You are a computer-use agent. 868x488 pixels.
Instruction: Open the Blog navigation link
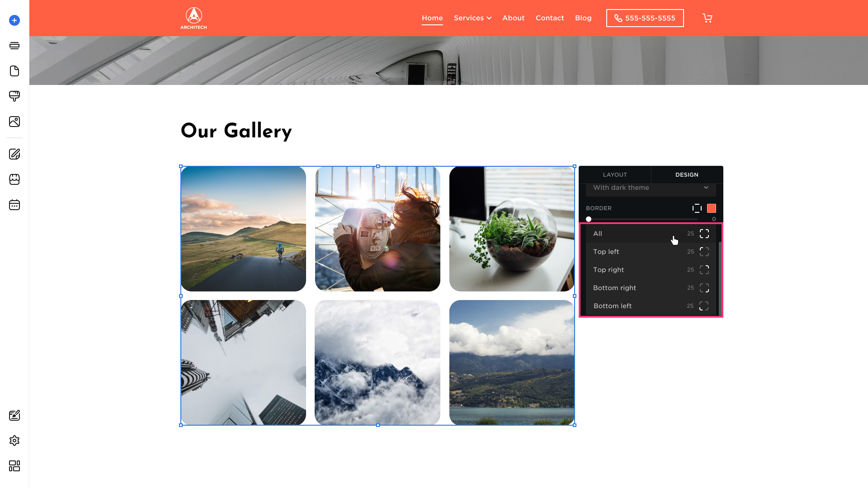[583, 18]
